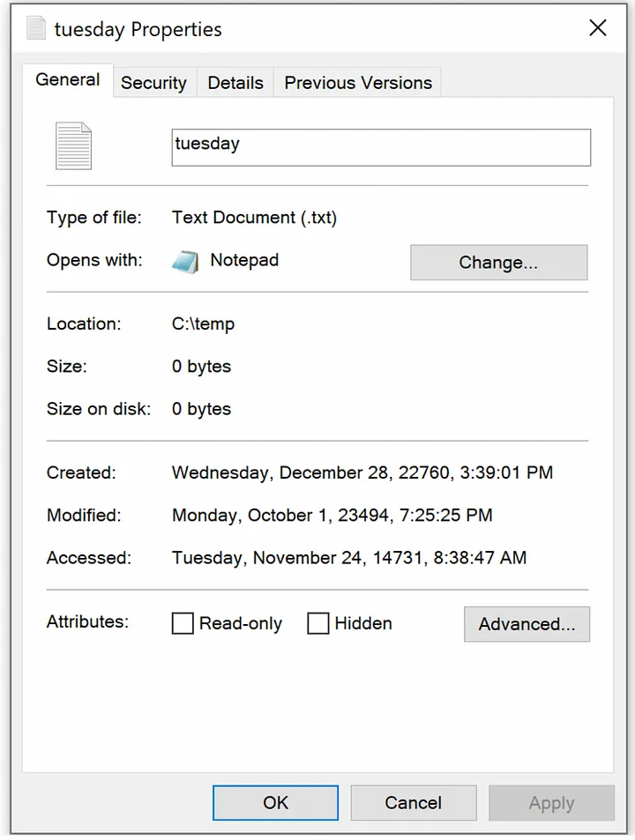Click the Apply button
The image size is (635, 840).
(x=551, y=802)
